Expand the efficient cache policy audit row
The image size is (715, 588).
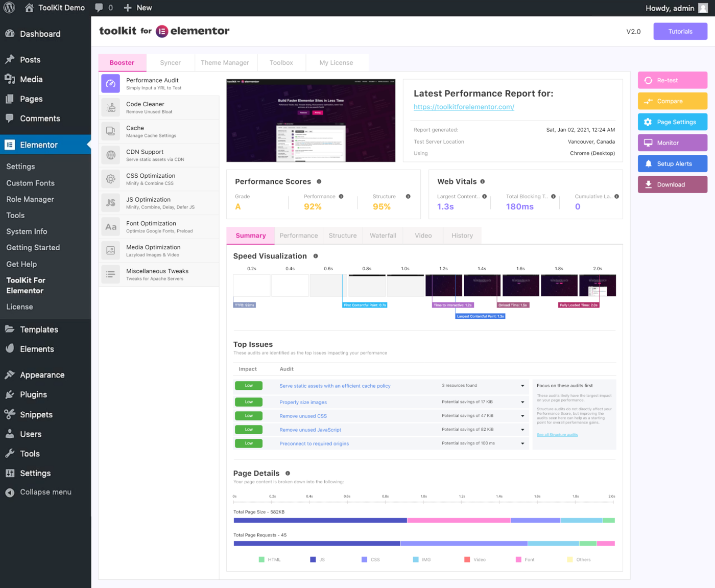click(x=522, y=386)
